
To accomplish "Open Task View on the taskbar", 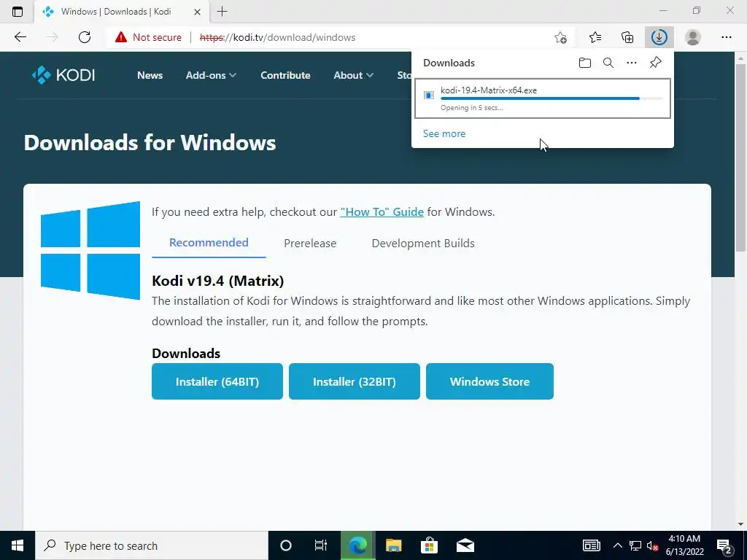I will click(321, 545).
